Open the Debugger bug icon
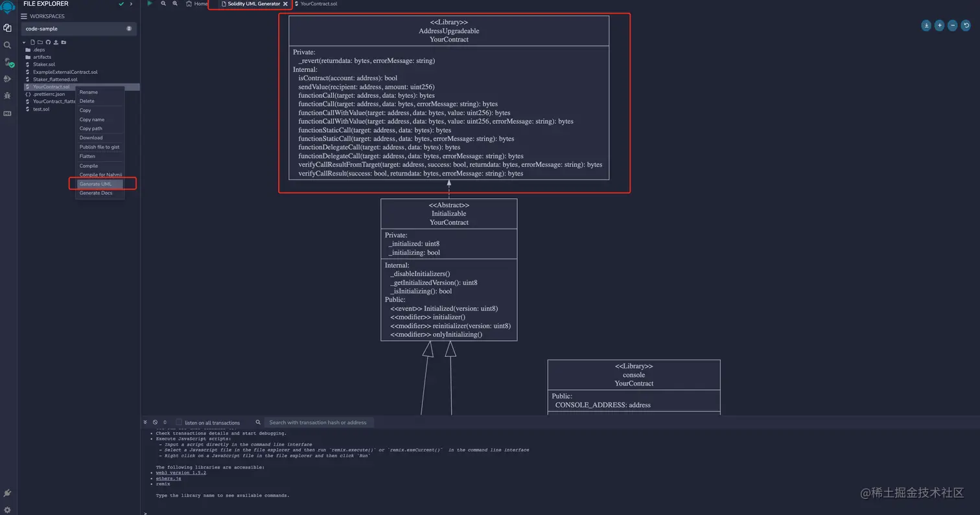Screen dimensions: 980x515 [x=7, y=96]
